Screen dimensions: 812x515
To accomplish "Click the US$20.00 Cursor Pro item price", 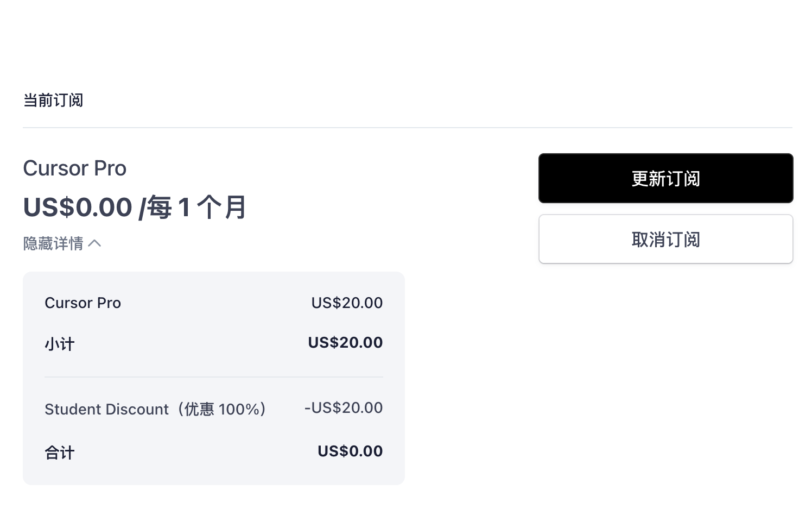I will click(x=347, y=303).
